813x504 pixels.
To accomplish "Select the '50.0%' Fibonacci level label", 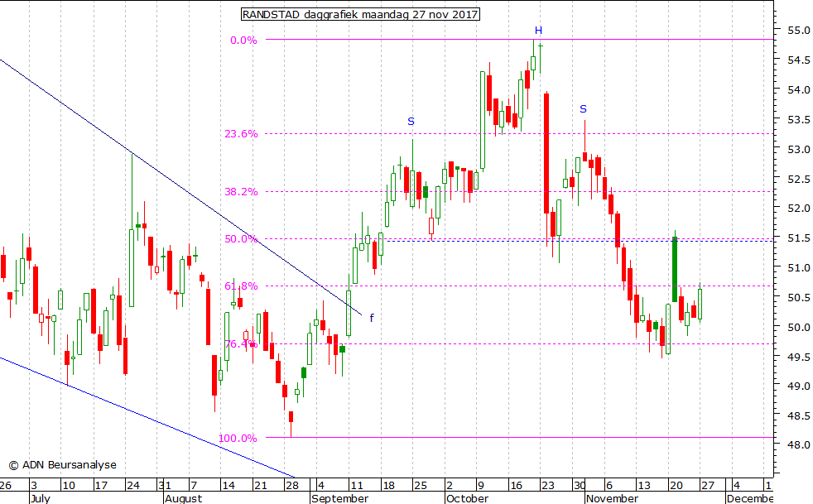I will tap(241, 239).
